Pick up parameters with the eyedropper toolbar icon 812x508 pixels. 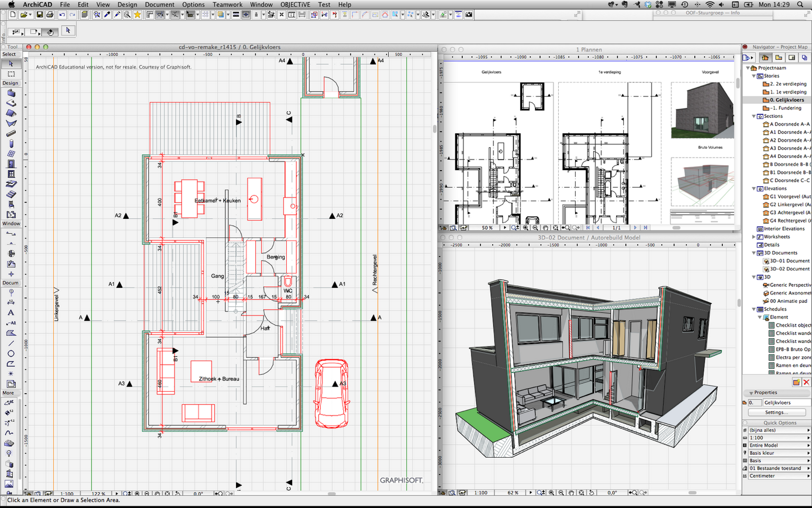coord(107,14)
